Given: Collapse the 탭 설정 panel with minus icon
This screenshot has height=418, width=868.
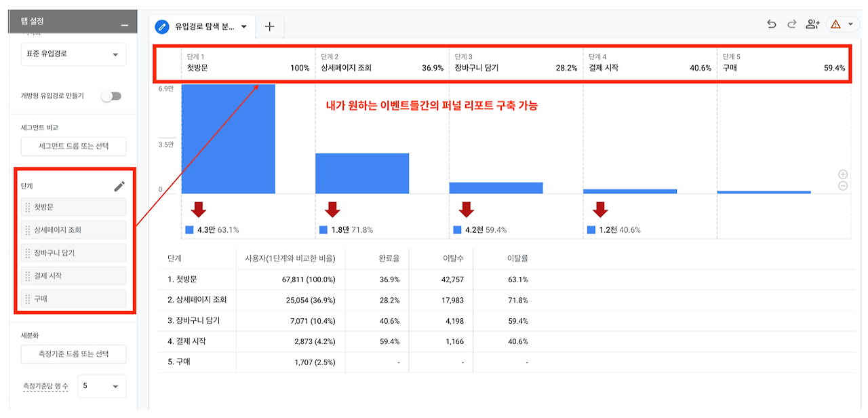Looking at the screenshot, I should (124, 25).
